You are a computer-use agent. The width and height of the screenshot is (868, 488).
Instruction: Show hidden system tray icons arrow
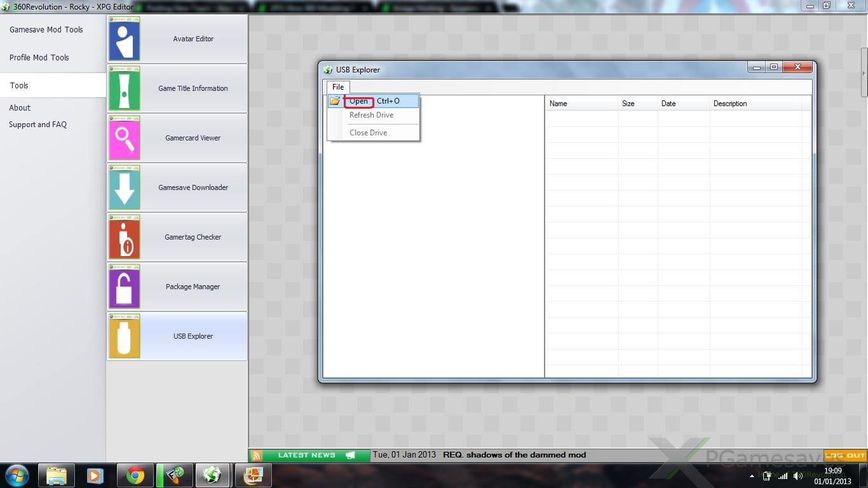coord(752,476)
